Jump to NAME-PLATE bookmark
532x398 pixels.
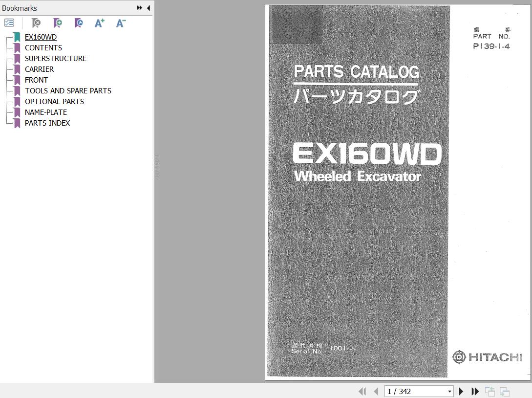click(46, 112)
